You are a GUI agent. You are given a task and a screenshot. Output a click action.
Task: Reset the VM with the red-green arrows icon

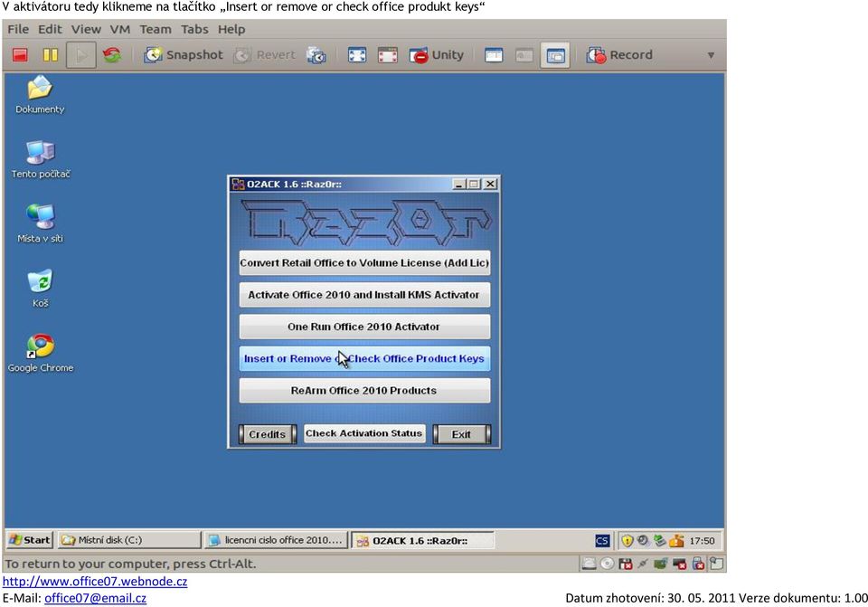[112, 55]
